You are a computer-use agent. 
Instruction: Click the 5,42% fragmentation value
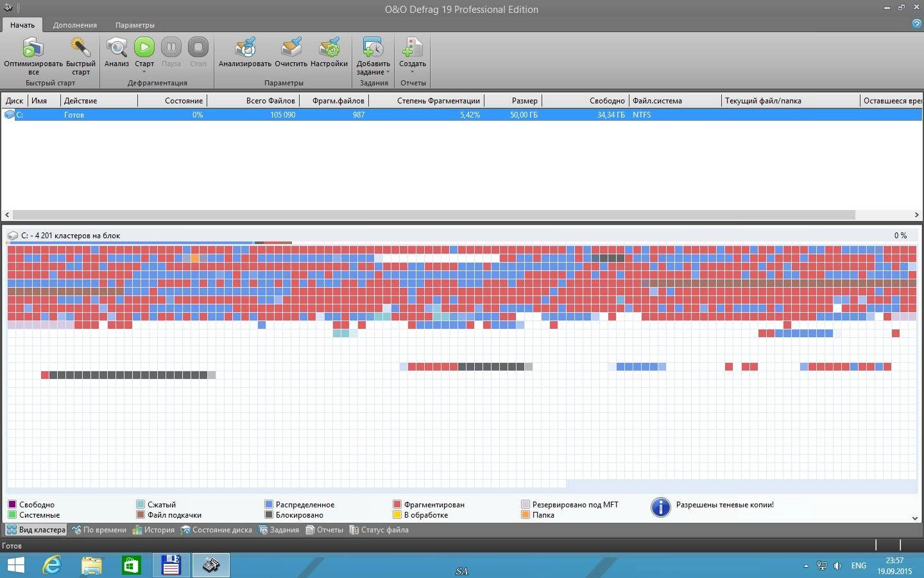point(470,115)
